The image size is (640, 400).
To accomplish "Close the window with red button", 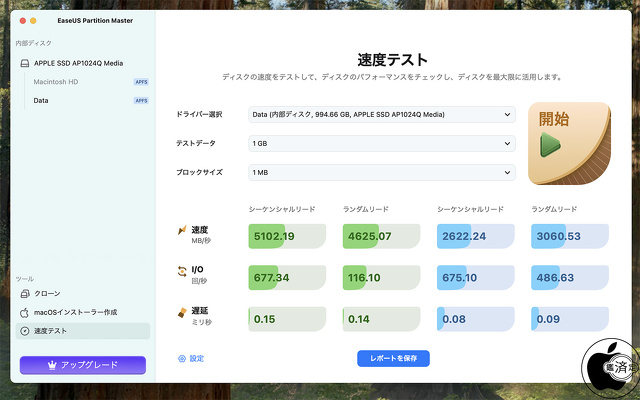I will (23, 21).
